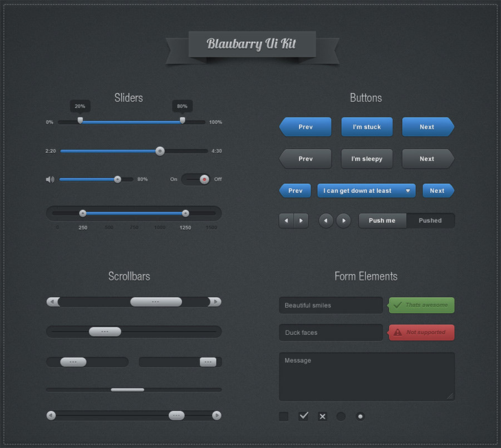Click the volume slider knob
Image resolution: width=501 pixels, height=448 pixels.
coord(117,180)
